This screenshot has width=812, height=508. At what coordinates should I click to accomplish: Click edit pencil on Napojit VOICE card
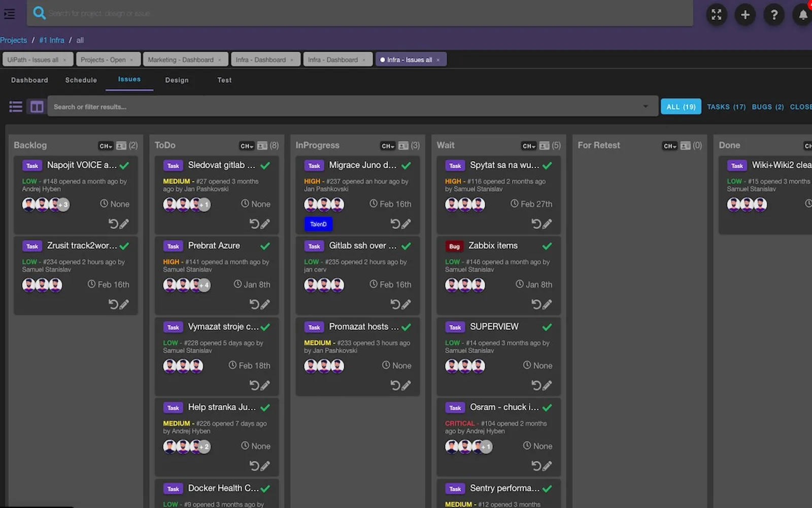[x=124, y=224]
